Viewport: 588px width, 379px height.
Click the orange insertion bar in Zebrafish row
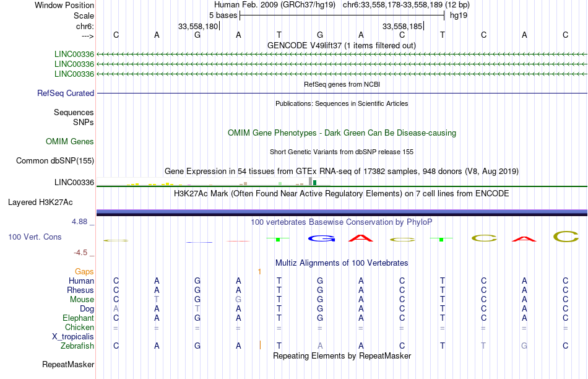click(x=260, y=345)
